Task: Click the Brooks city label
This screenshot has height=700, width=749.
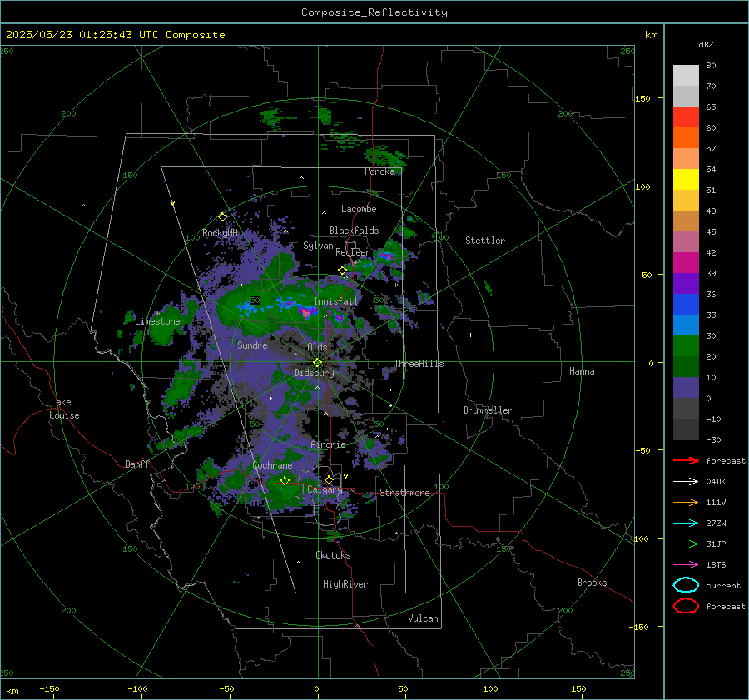Action: [x=592, y=583]
